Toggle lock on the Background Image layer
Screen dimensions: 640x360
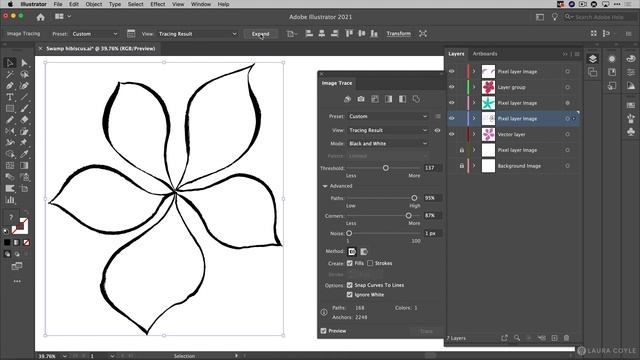point(462,166)
